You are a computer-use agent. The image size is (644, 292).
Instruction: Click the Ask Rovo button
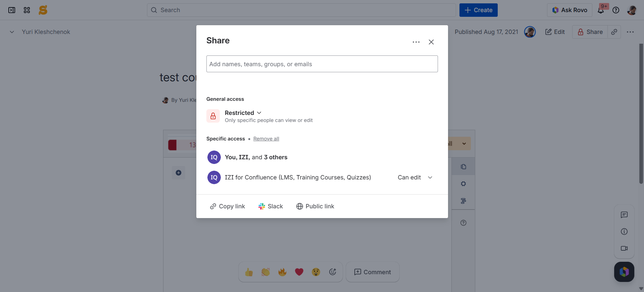569,10
